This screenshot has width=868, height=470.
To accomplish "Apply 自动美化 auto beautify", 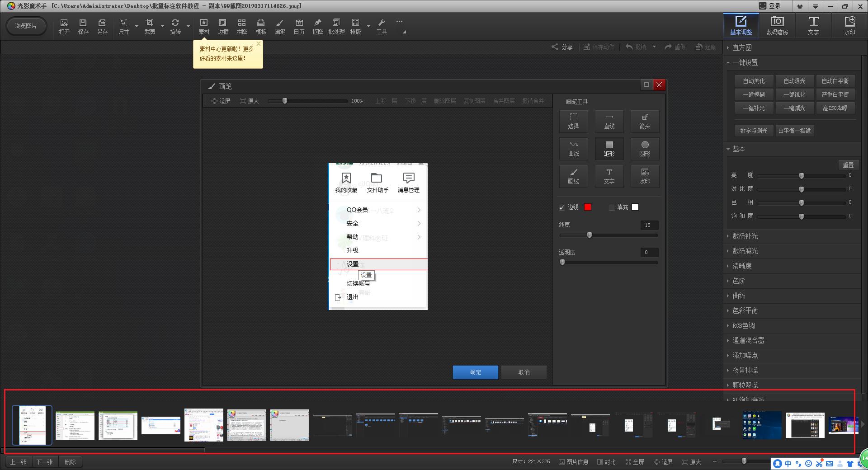I will 754,81.
